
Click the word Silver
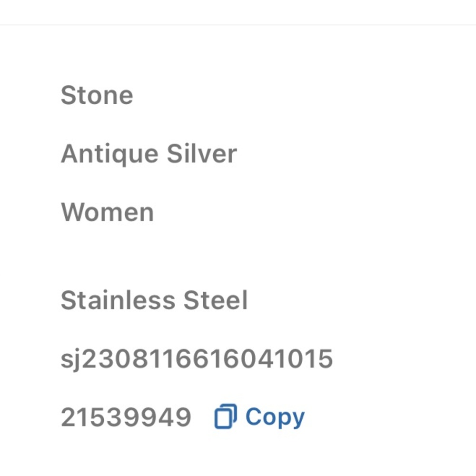point(201,154)
